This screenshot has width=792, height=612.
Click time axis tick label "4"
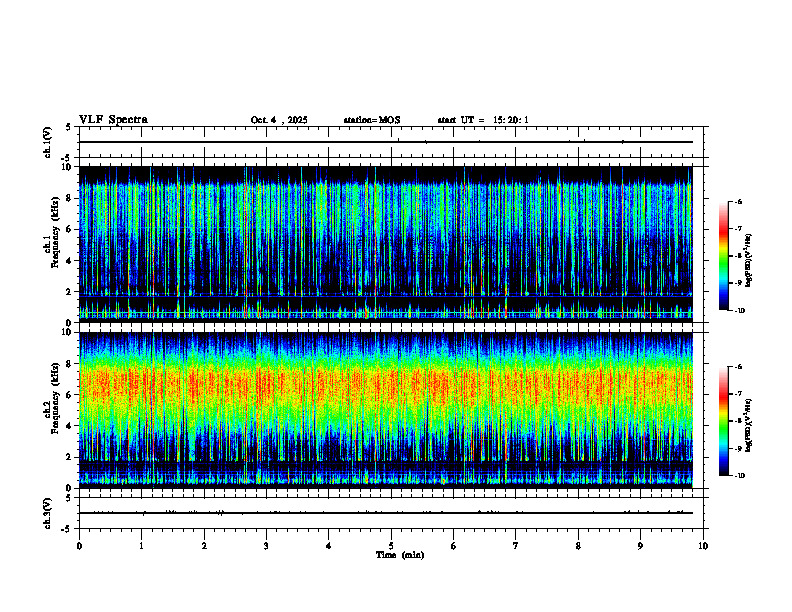tap(328, 546)
